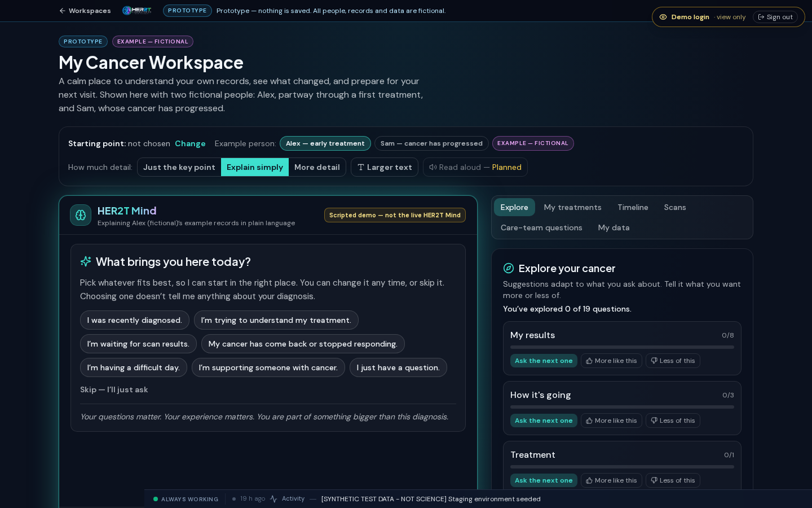812x508 pixels.
Task: Pick 'I just have a question.'
Action: 398,367
